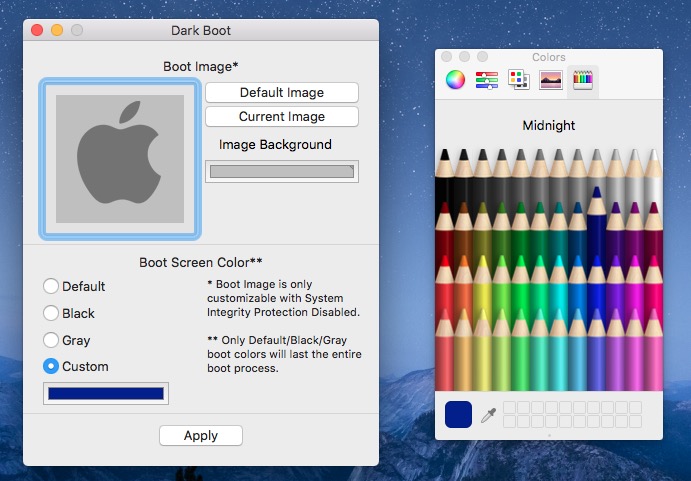Enable the Custom boot color option
This screenshot has width=691, height=481.
point(51,367)
